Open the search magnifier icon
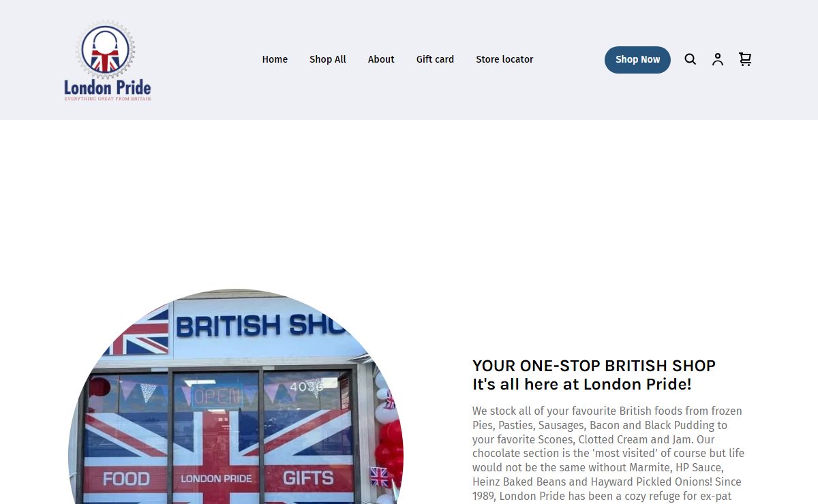The height and width of the screenshot is (504, 818). click(x=691, y=59)
